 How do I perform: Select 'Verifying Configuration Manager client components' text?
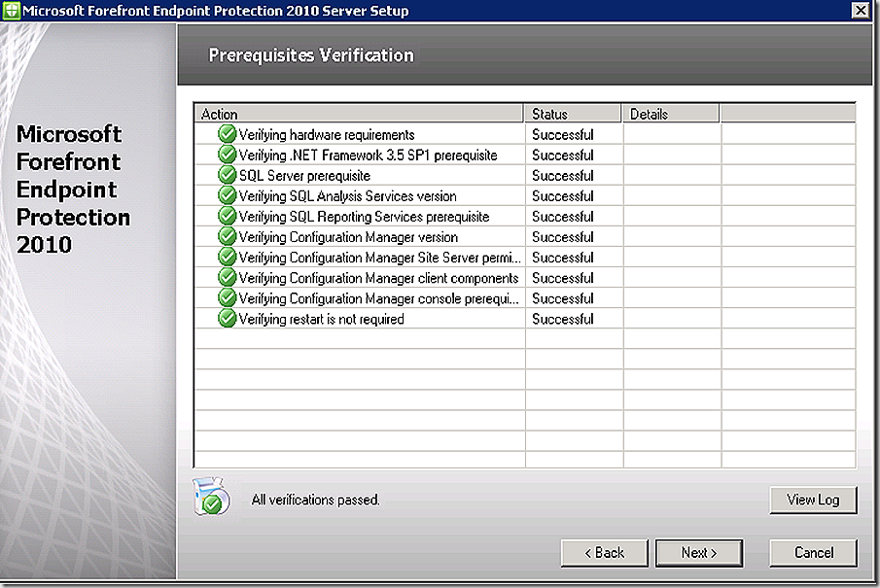[x=379, y=278]
